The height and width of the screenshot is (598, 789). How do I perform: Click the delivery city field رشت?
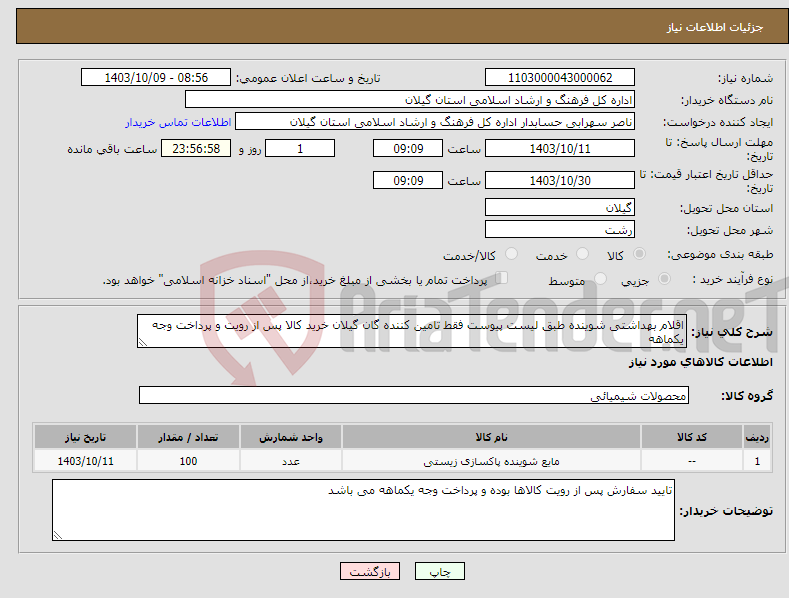point(560,230)
